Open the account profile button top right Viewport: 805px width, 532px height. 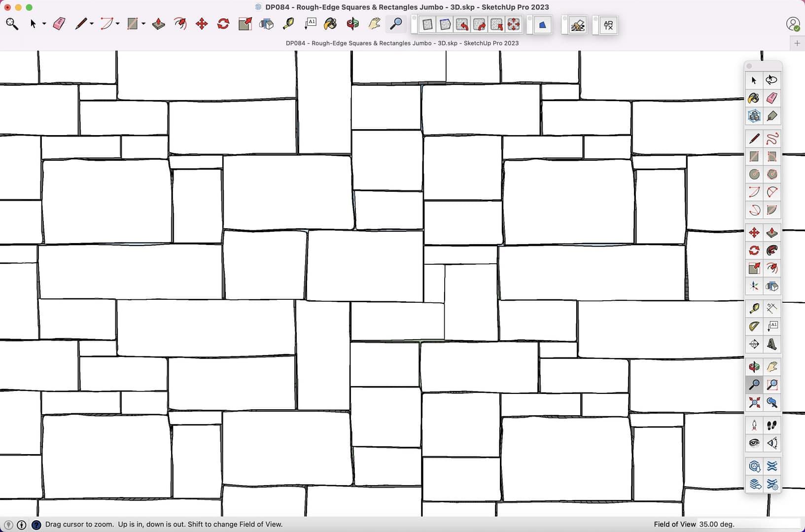[x=792, y=24]
